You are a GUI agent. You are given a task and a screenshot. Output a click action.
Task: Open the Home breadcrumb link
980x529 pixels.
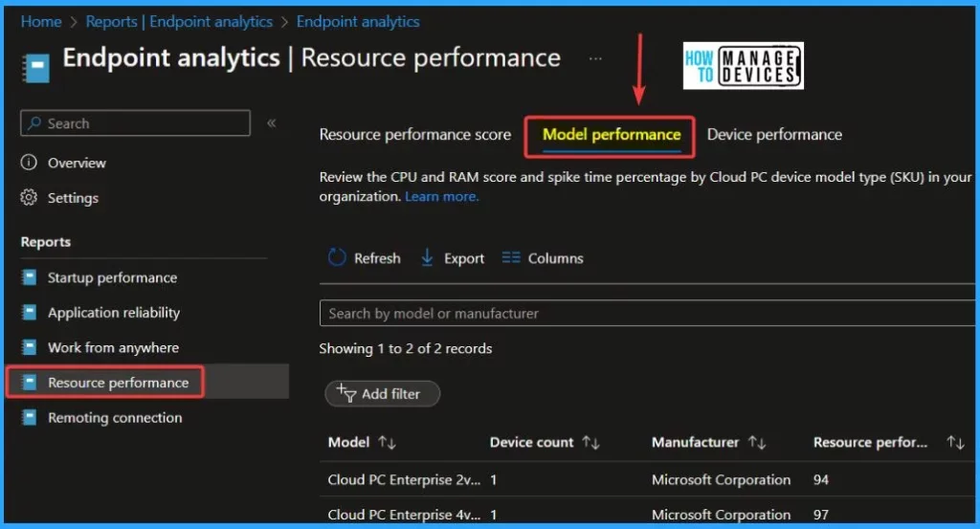41,22
